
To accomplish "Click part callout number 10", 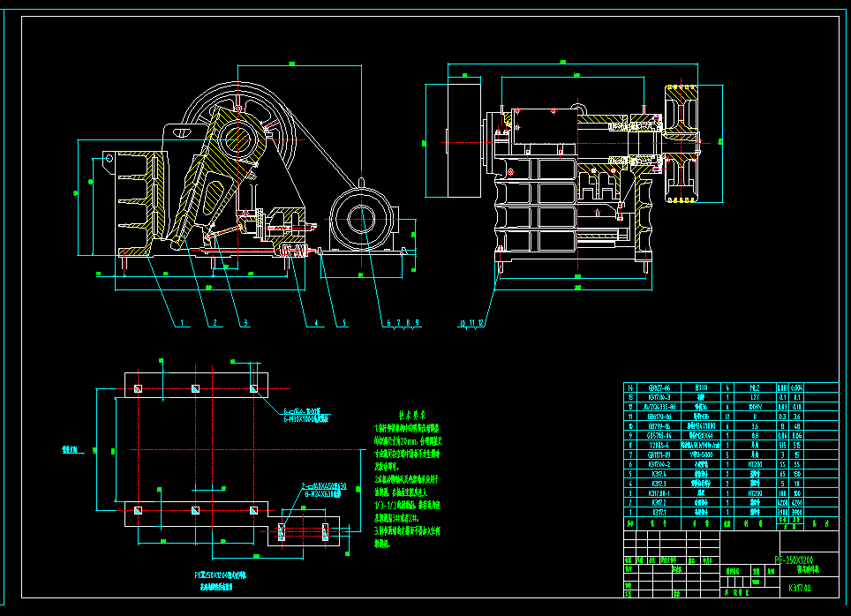I will point(463,323).
